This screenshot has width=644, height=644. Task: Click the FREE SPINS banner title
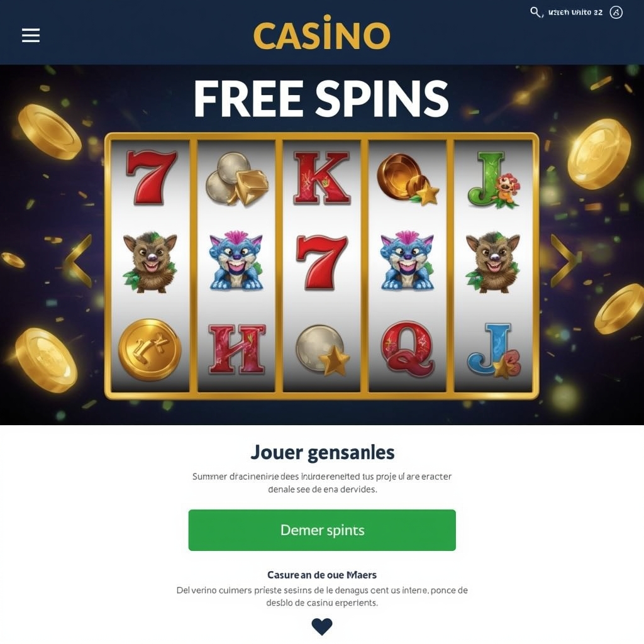[x=321, y=99]
